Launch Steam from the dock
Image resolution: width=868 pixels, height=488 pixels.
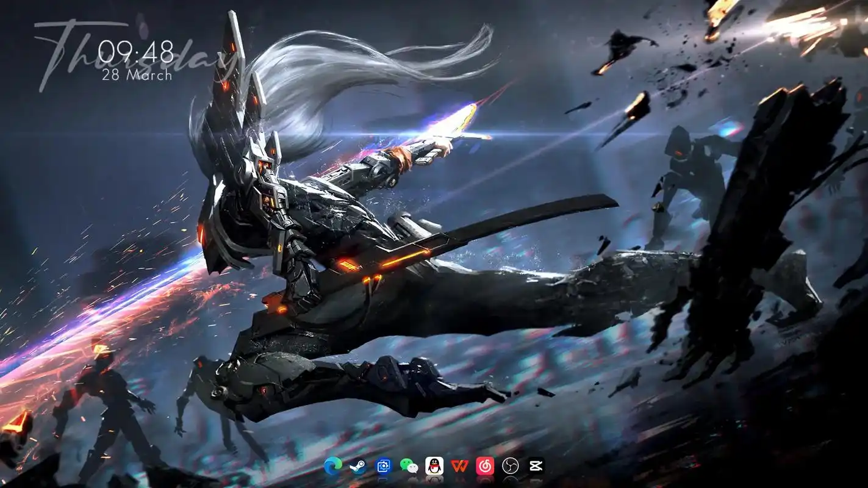pos(358,466)
